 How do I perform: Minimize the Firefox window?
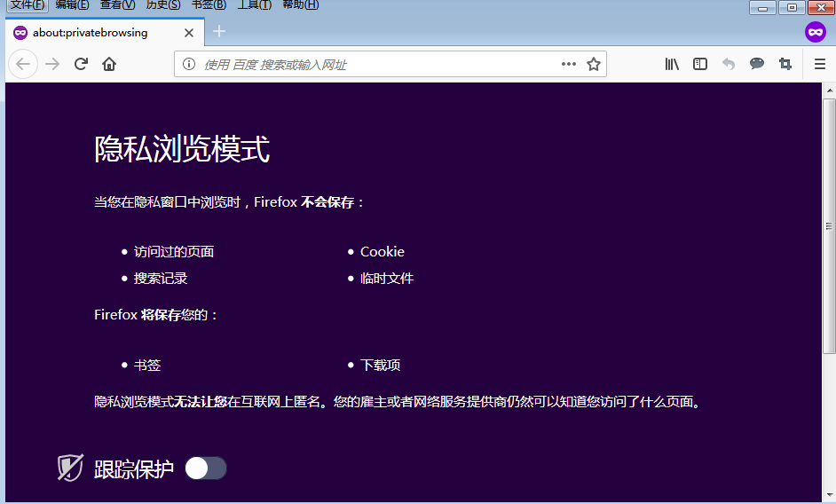tap(763, 7)
